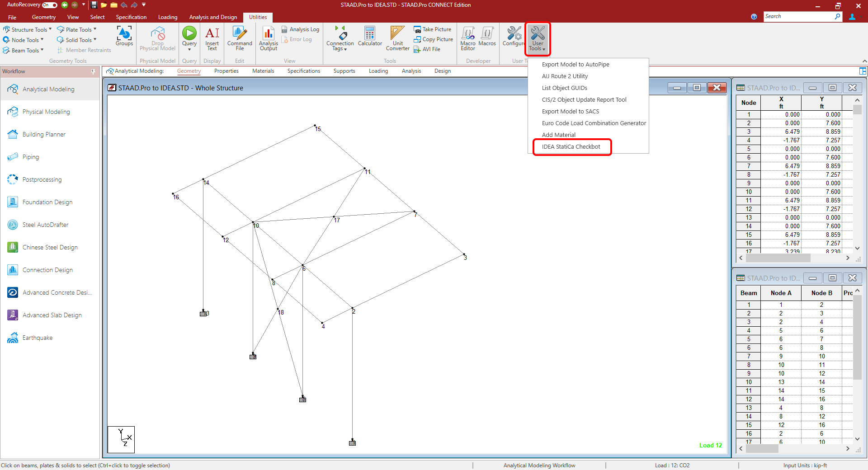The image size is (868, 470).
Task: Open the Foundation Design workflow
Action: pyautogui.click(x=47, y=202)
